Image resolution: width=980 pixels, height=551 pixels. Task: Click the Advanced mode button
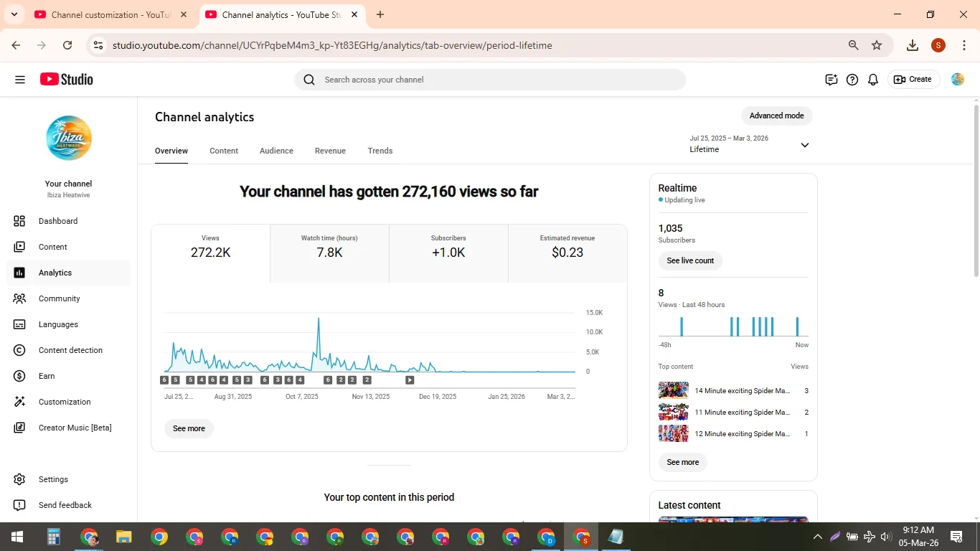pos(776,116)
